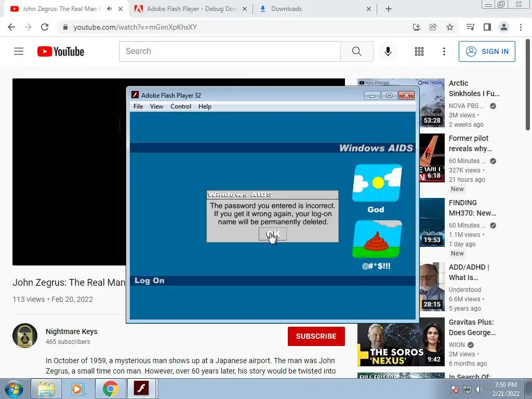Click the address bar URL
The height and width of the screenshot is (399, 532).
[135, 27]
